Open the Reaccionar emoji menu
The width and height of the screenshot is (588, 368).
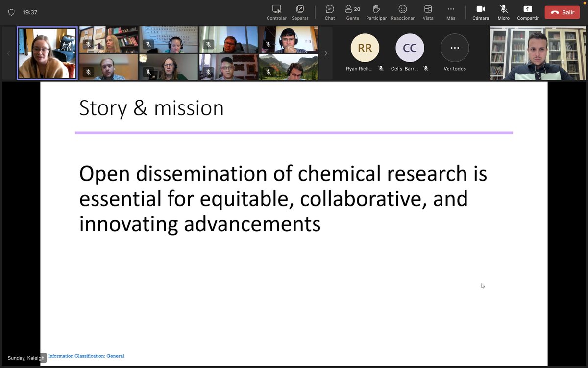tap(403, 12)
